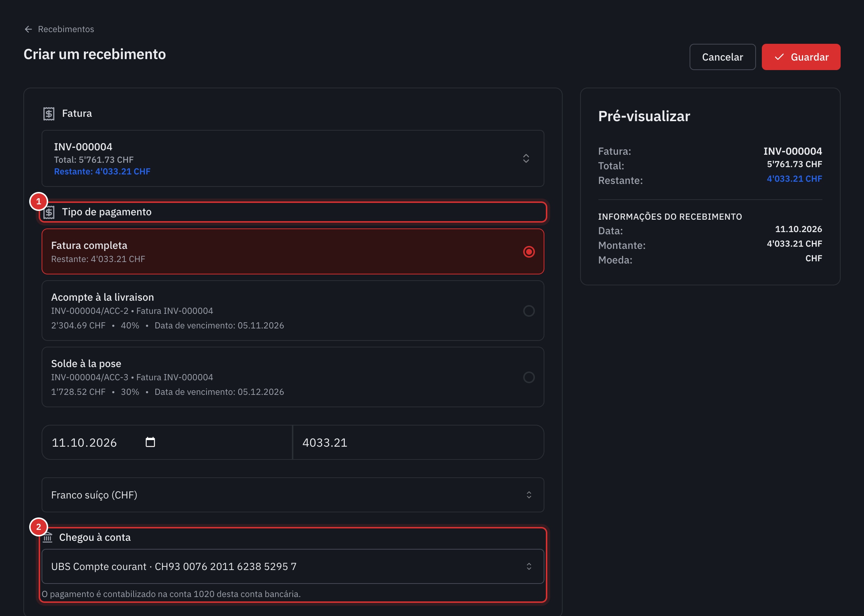Screen dimensions: 864x616
Task: Click the receipt icon beside Tipo de pagamento
Action: 49,212
